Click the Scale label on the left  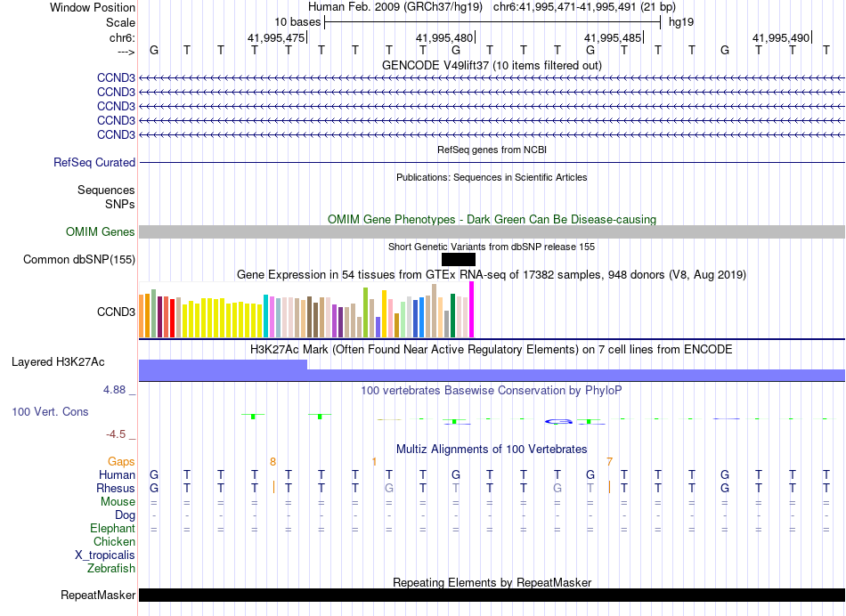120,22
